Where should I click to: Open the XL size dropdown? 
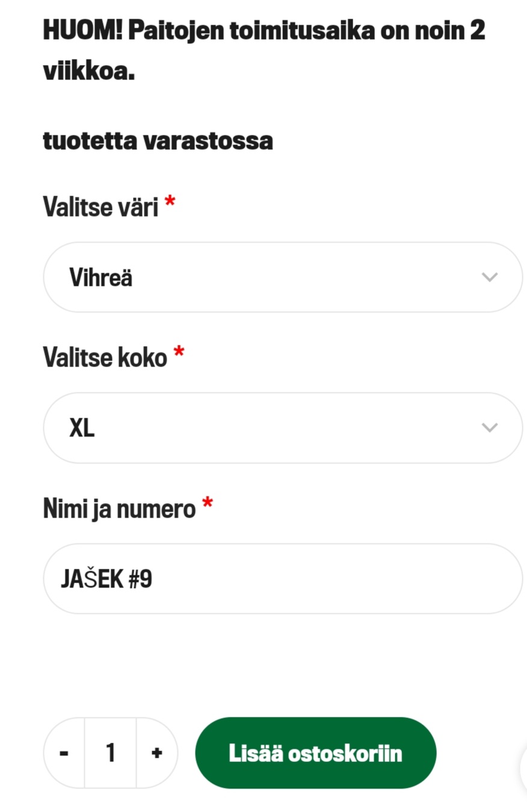click(x=282, y=428)
